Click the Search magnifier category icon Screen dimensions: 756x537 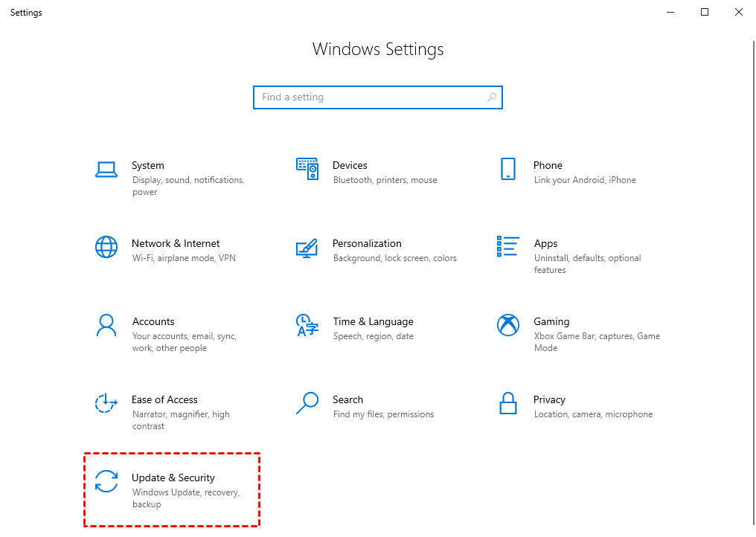click(x=307, y=403)
